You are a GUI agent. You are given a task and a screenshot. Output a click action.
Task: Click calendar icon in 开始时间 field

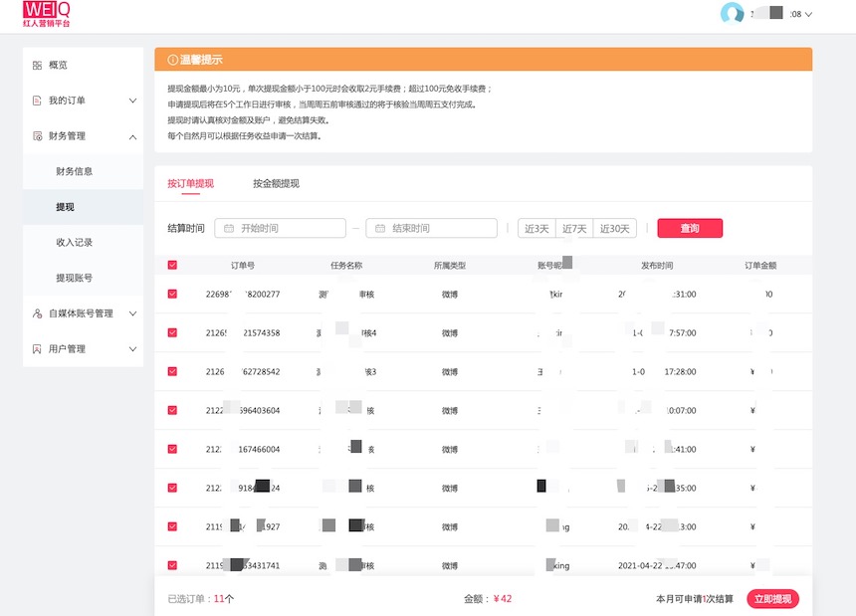pyautogui.click(x=229, y=229)
